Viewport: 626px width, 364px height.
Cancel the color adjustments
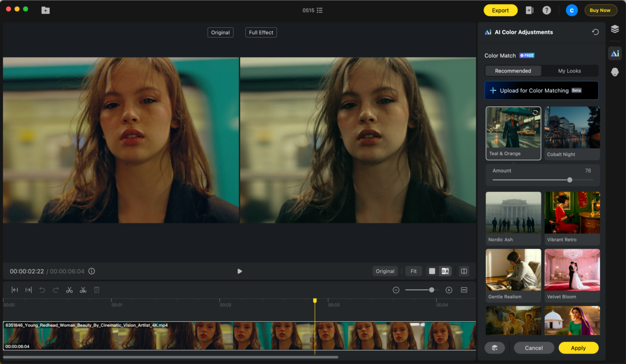pyautogui.click(x=534, y=348)
